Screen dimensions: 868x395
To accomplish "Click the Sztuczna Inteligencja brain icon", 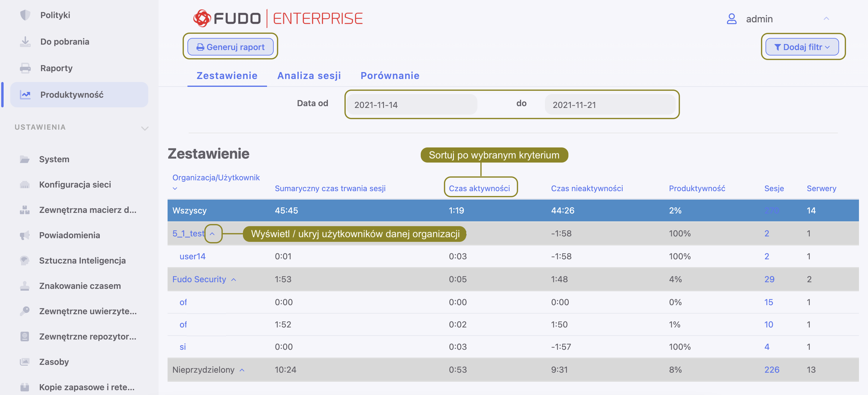I will pyautogui.click(x=25, y=260).
